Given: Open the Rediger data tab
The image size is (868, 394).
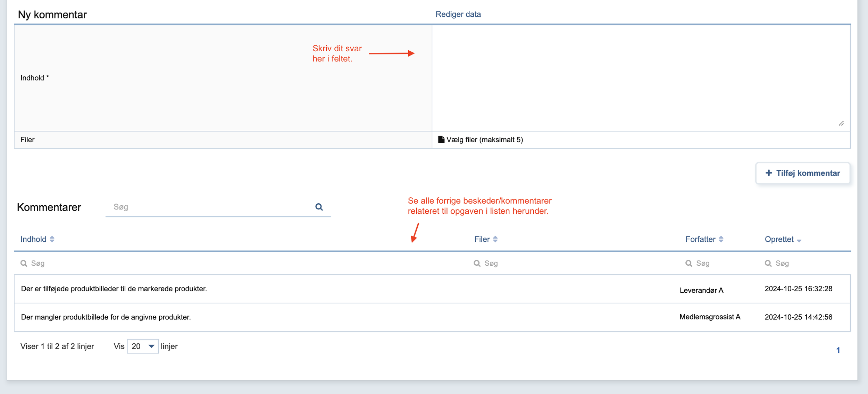Looking at the screenshot, I should (x=458, y=14).
